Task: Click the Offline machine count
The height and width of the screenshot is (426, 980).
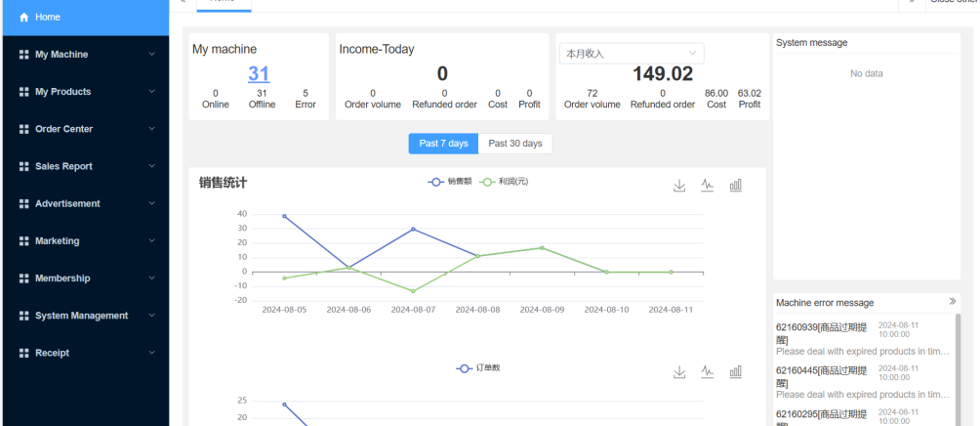Action: tap(262, 93)
